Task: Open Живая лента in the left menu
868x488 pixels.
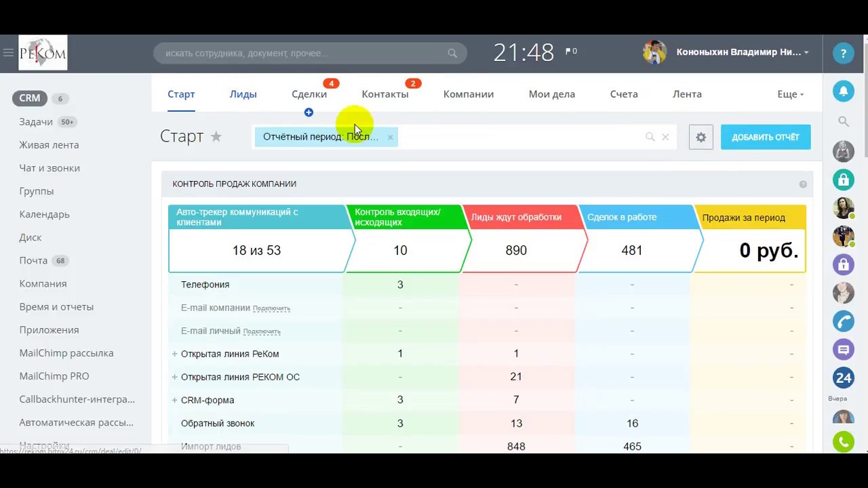Action: (49, 145)
